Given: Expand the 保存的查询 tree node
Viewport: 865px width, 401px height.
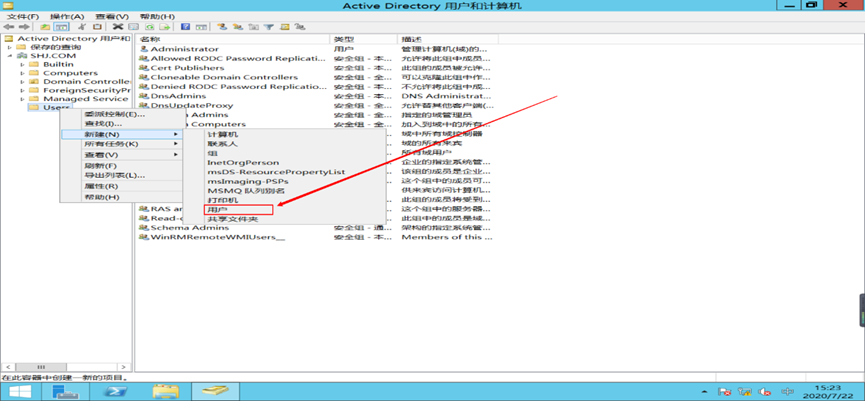Looking at the screenshot, I should point(9,47).
